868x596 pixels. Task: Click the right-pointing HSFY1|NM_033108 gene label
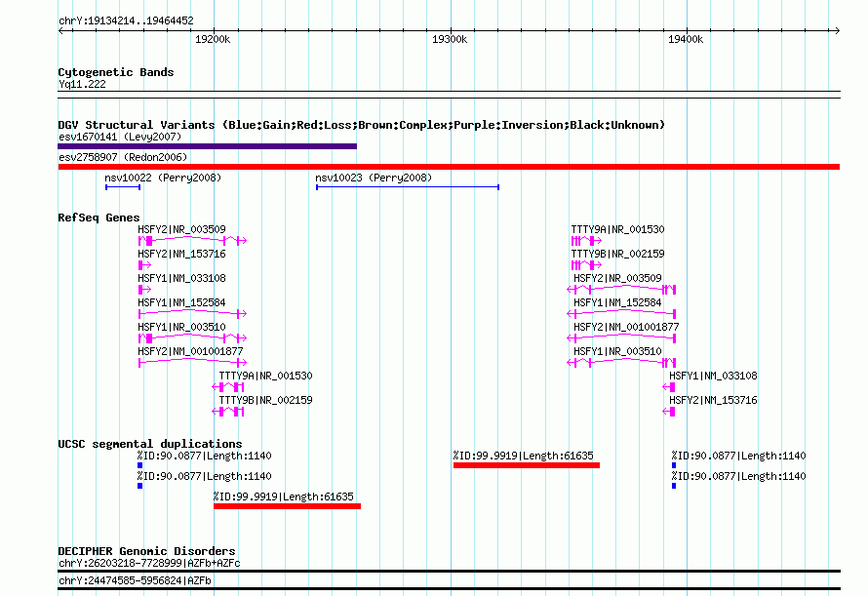[x=181, y=278]
